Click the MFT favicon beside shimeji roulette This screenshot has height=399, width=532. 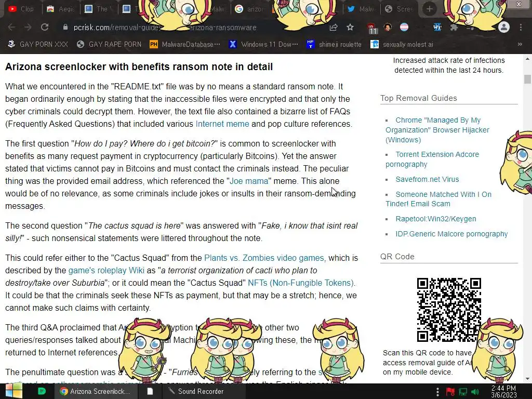tap(311, 44)
